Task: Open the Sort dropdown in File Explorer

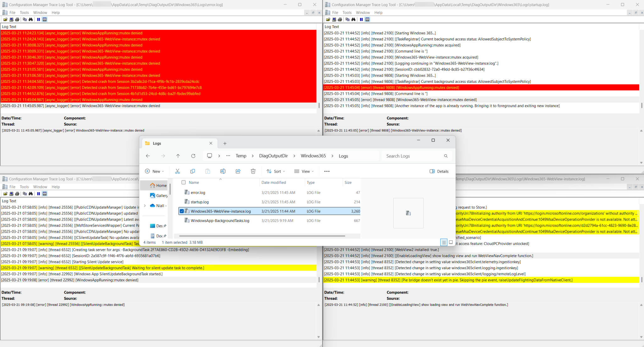Action: pyautogui.click(x=276, y=171)
